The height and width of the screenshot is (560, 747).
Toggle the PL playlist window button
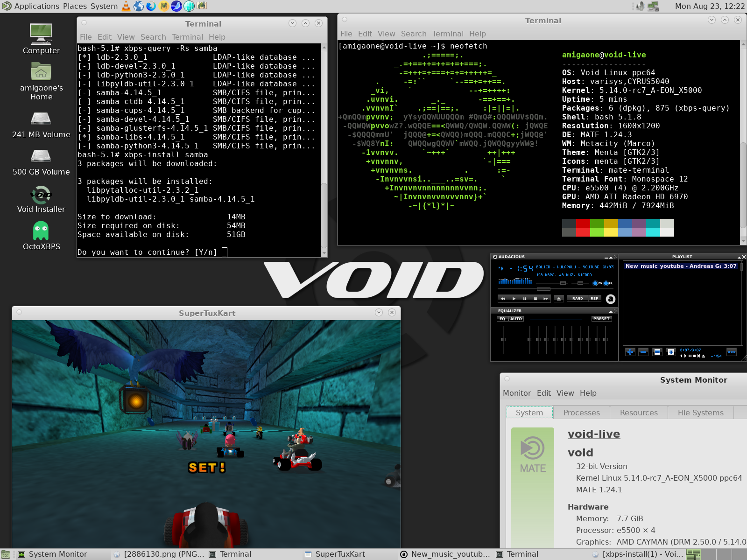608,283
